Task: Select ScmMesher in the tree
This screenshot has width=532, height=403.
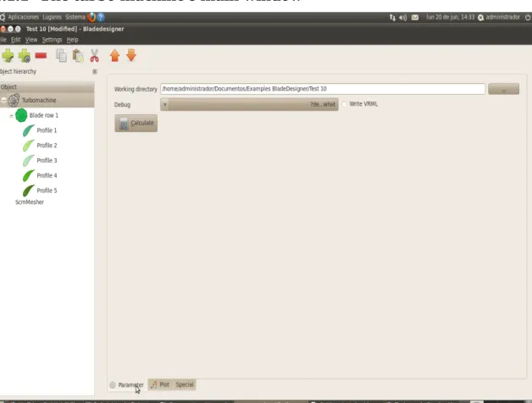Action: point(30,202)
